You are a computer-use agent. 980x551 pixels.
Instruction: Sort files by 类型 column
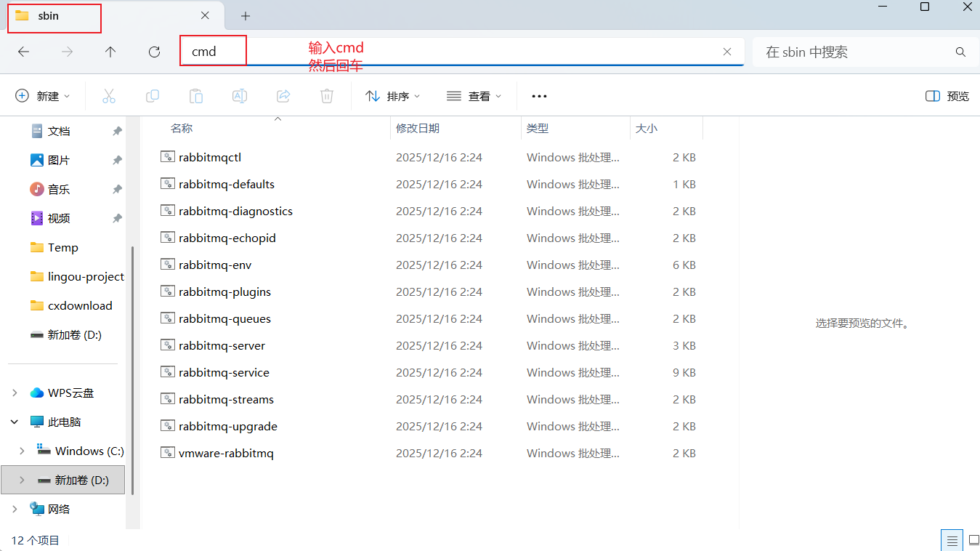point(538,128)
